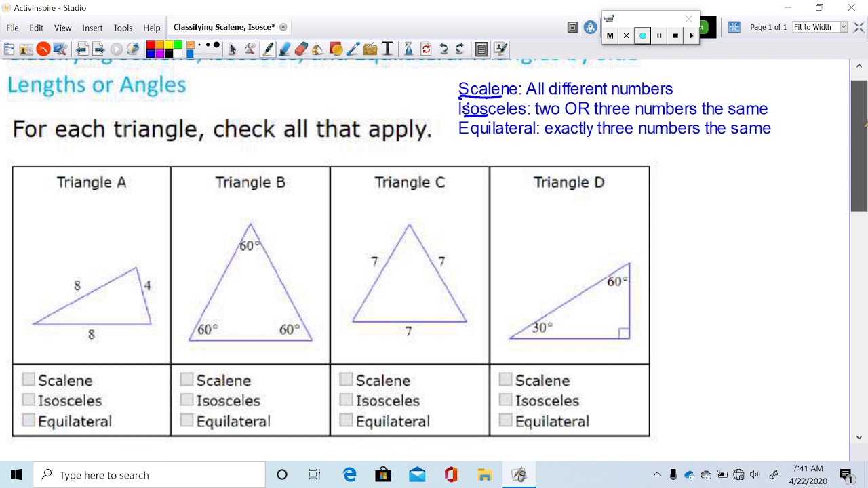Check Isosceles for Triangle D
Image resolution: width=868 pixels, height=488 pixels.
pos(506,400)
